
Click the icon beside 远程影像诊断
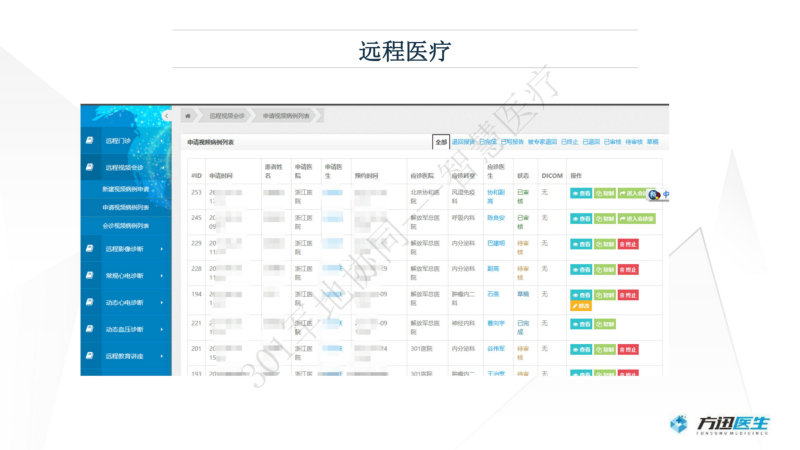pos(89,248)
